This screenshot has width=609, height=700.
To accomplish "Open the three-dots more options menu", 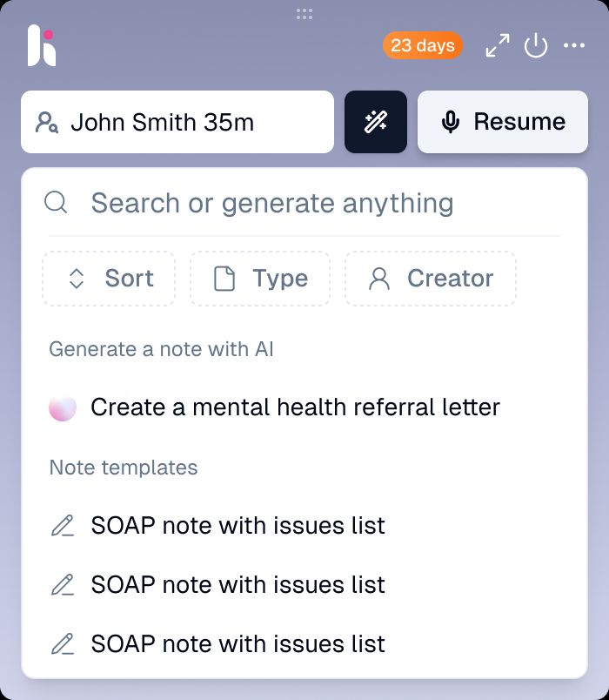I will [573, 45].
